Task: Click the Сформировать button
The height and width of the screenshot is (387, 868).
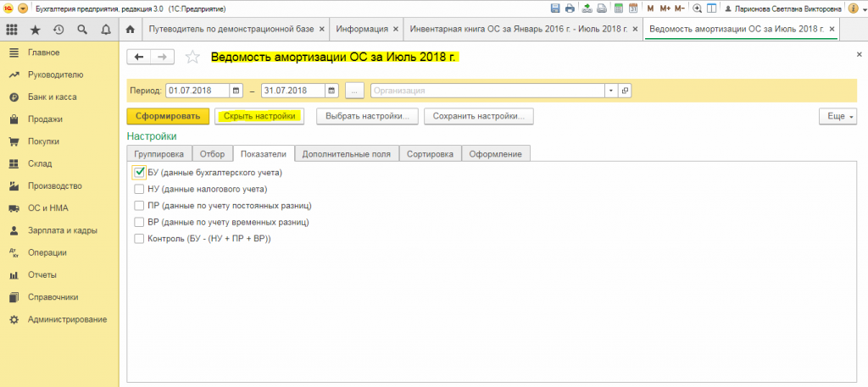Action: tap(168, 117)
